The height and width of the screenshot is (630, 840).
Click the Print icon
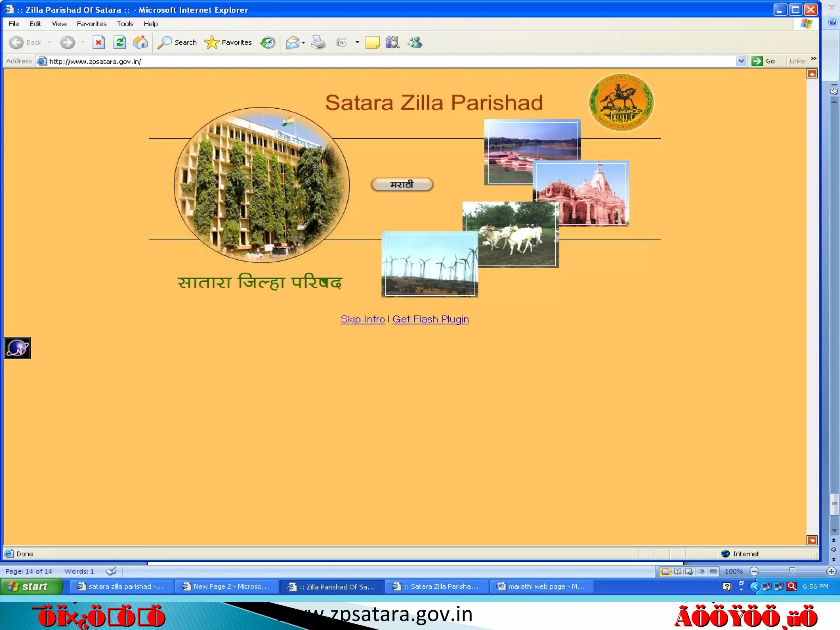click(318, 42)
